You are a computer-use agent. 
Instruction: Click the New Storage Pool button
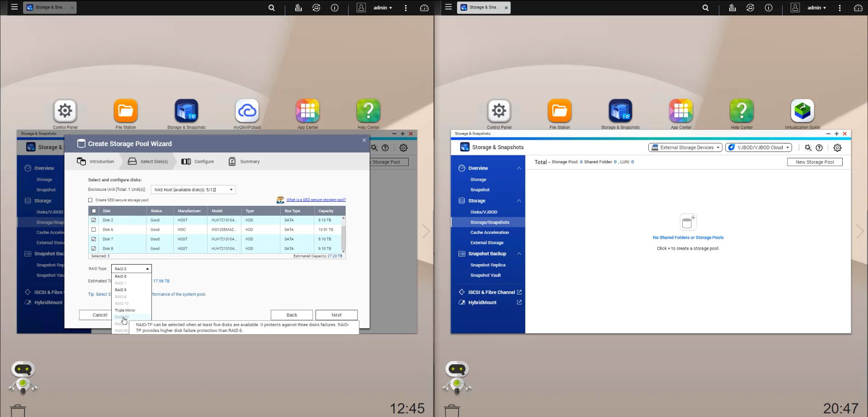(814, 162)
